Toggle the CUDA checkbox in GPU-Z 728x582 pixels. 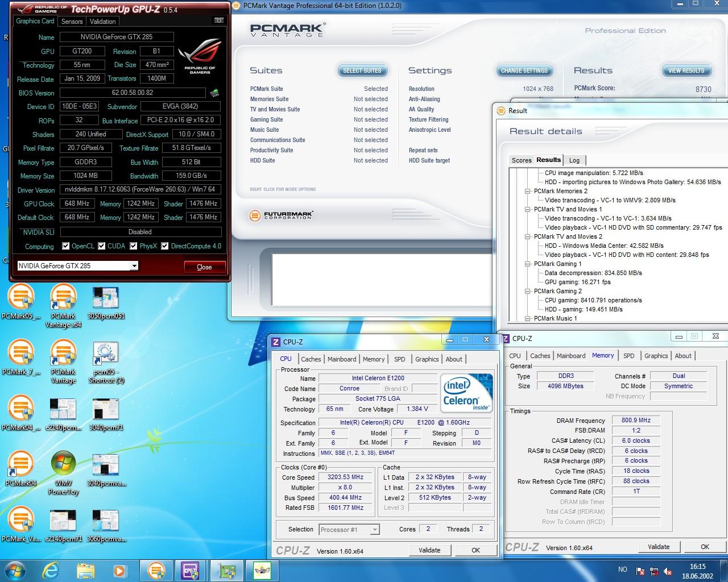click(x=102, y=246)
